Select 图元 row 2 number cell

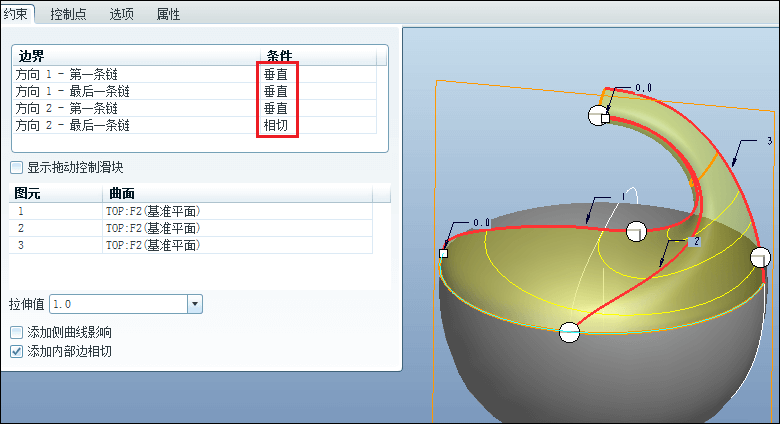point(56,228)
